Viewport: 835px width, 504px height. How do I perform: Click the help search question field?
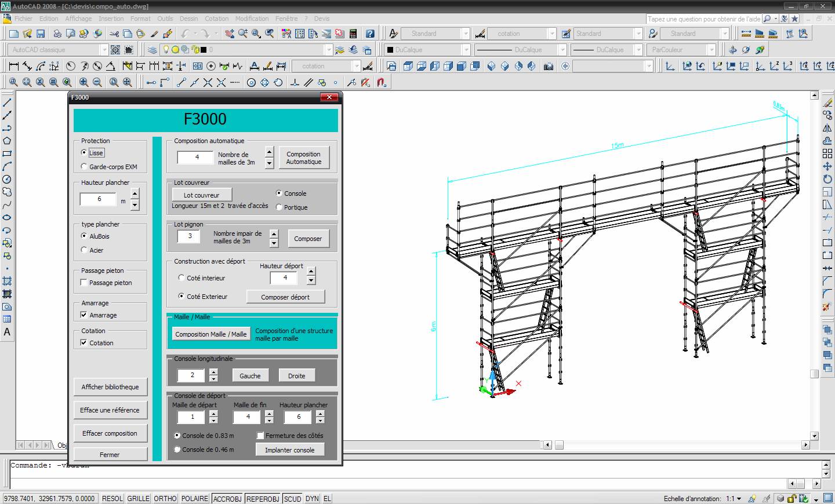[x=704, y=19]
